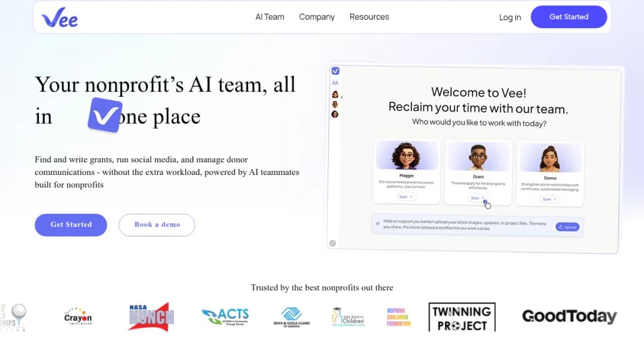Click Grant's avatar card
644x363 pixels.
pos(478,173)
